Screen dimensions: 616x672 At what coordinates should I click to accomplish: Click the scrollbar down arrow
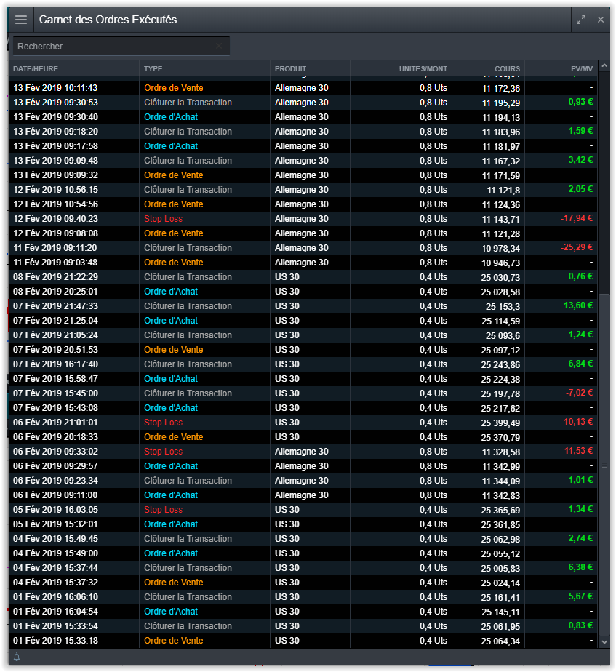(604, 641)
